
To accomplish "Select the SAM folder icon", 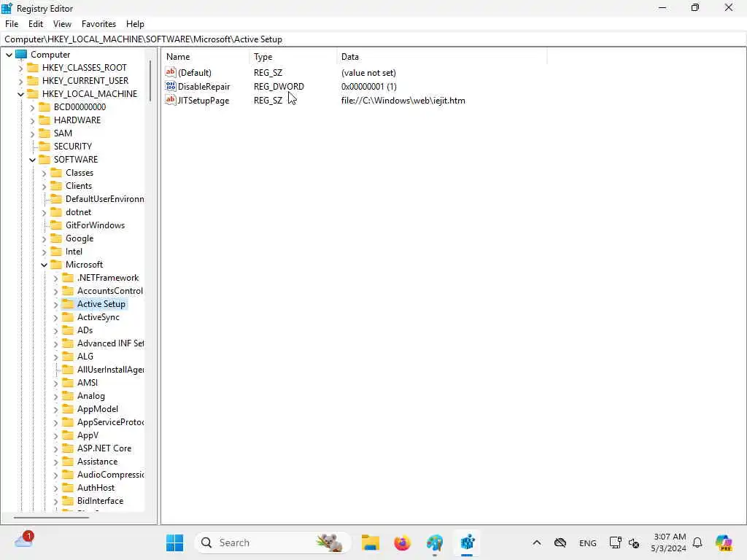I will click(x=44, y=133).
